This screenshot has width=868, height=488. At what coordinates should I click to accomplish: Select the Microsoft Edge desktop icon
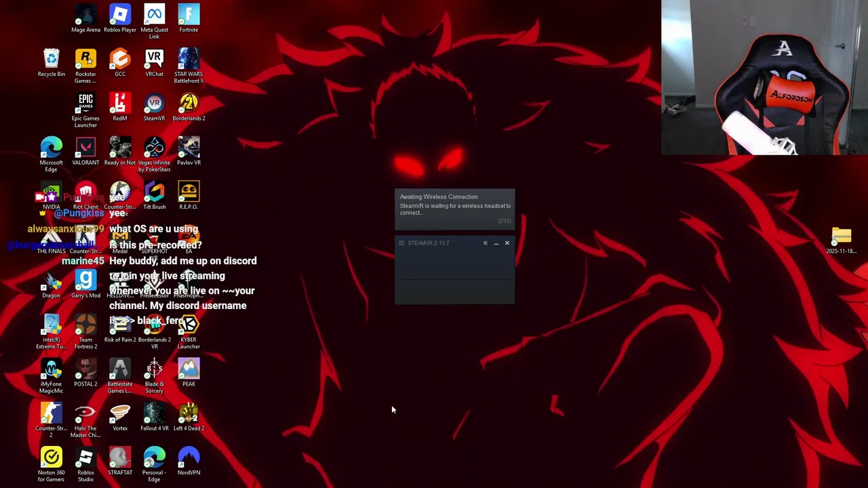click(x=52, y=155)
